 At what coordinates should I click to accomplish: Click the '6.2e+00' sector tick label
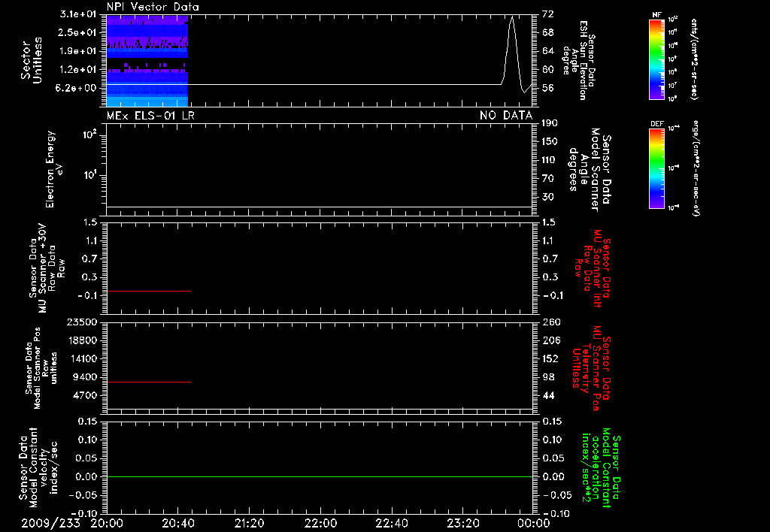[x=75, y=88]
